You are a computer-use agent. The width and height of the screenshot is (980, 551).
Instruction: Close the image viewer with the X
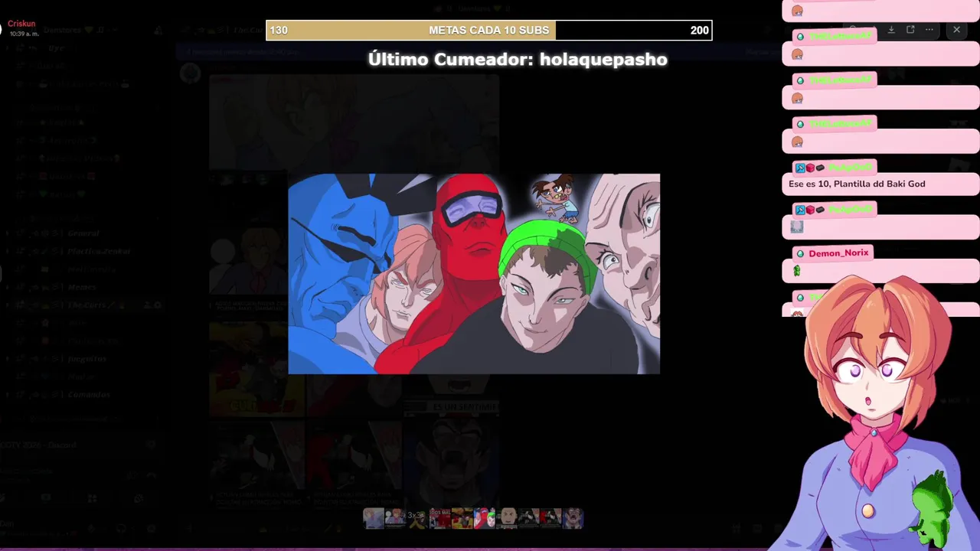point(956,30)
